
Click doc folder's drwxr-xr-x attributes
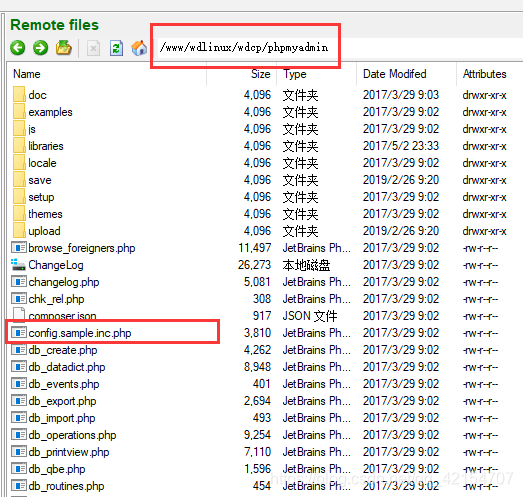[485, 95]
